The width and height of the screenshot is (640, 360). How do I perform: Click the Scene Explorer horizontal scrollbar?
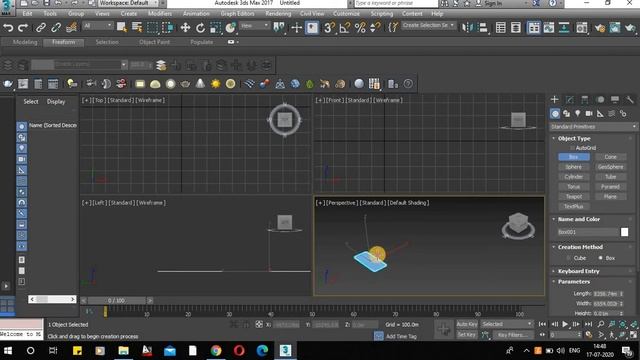[52, 299]
